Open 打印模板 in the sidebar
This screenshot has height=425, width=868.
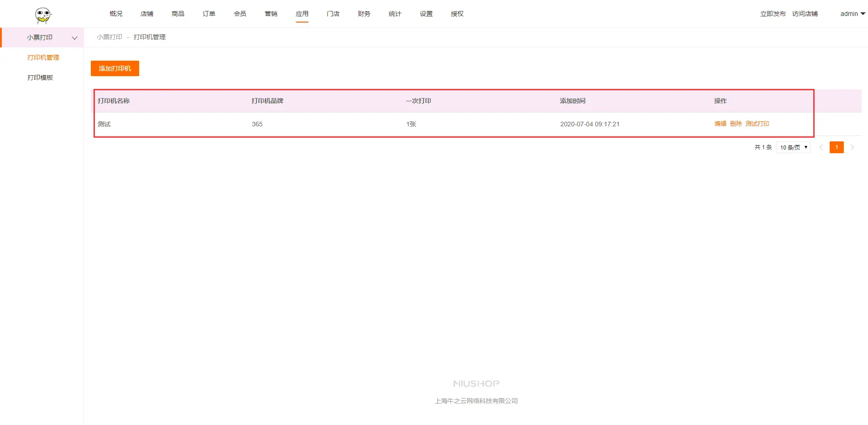[40, 78]
